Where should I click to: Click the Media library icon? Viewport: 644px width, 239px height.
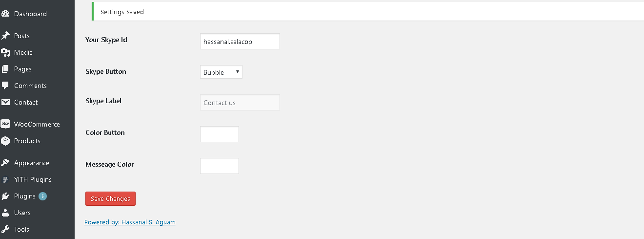(5, 52)
